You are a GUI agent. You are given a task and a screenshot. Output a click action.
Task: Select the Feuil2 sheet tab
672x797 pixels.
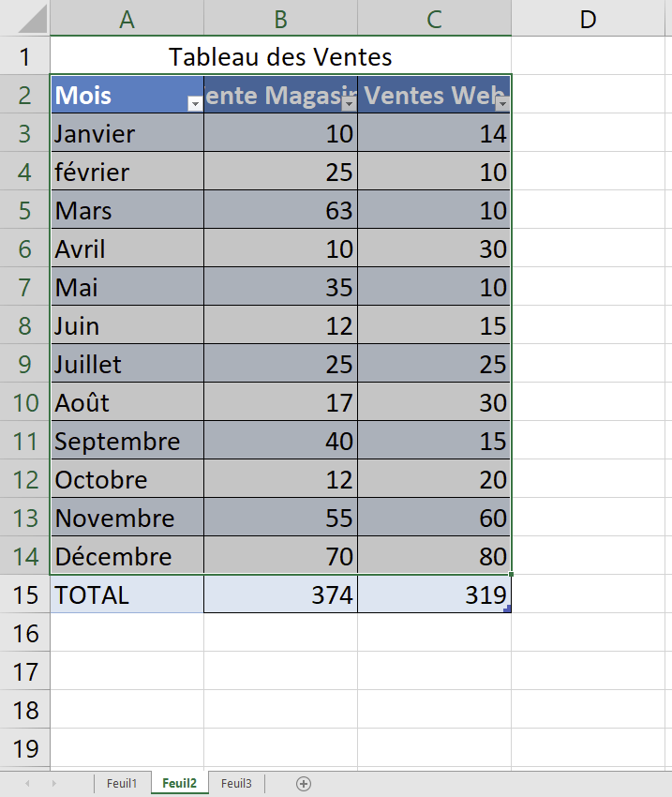point(179,784)
